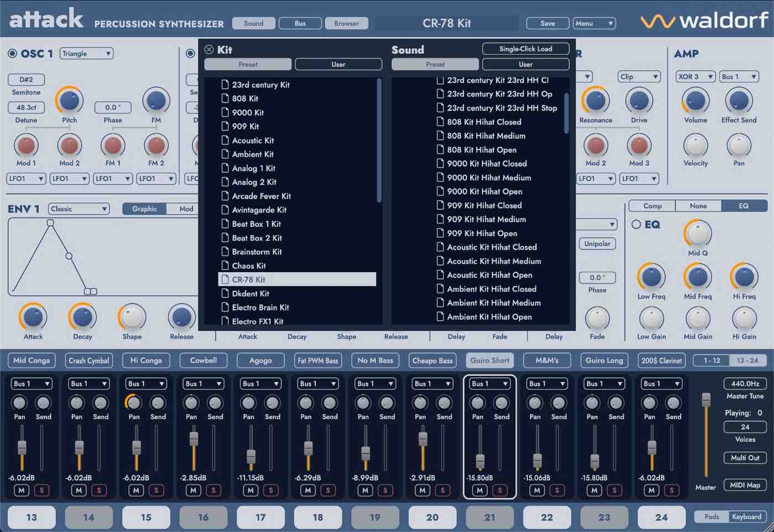The height and width of the screenshot is (532, 774).
Task: Close the Kit browser with its X icon
Action: click(209, 49)
